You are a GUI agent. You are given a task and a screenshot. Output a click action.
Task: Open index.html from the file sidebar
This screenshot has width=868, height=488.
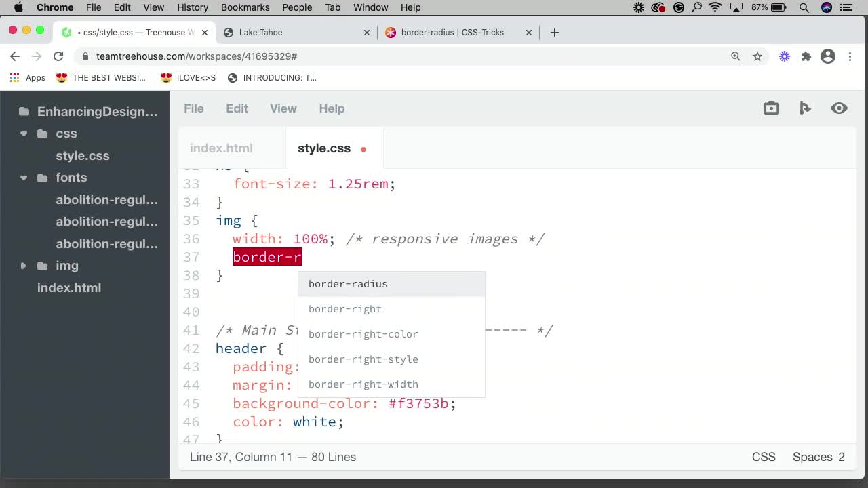click(69, 287)
